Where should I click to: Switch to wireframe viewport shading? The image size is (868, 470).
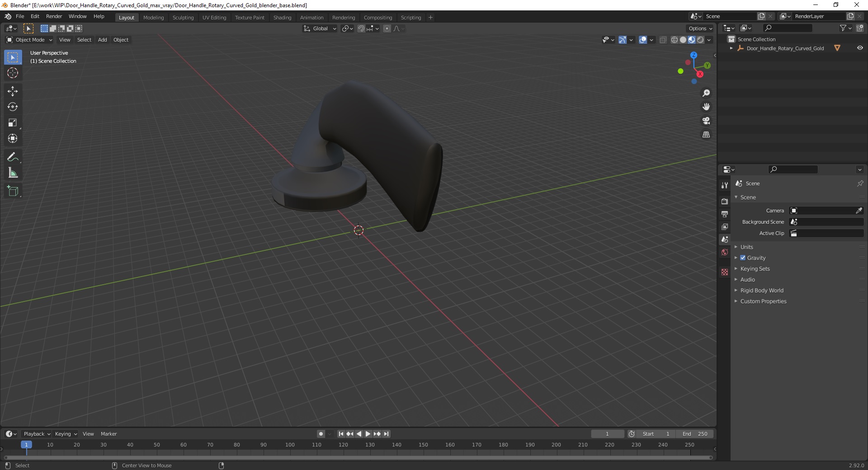[675, 40]
